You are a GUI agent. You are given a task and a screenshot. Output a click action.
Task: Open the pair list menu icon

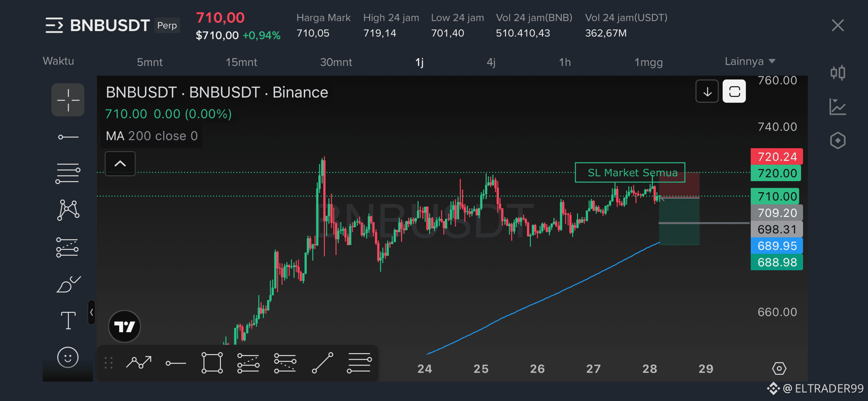click(x=54, y=25)
